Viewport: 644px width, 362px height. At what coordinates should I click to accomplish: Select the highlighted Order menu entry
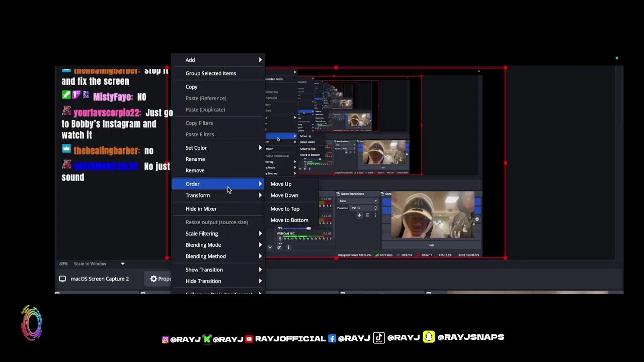point(218,184)
